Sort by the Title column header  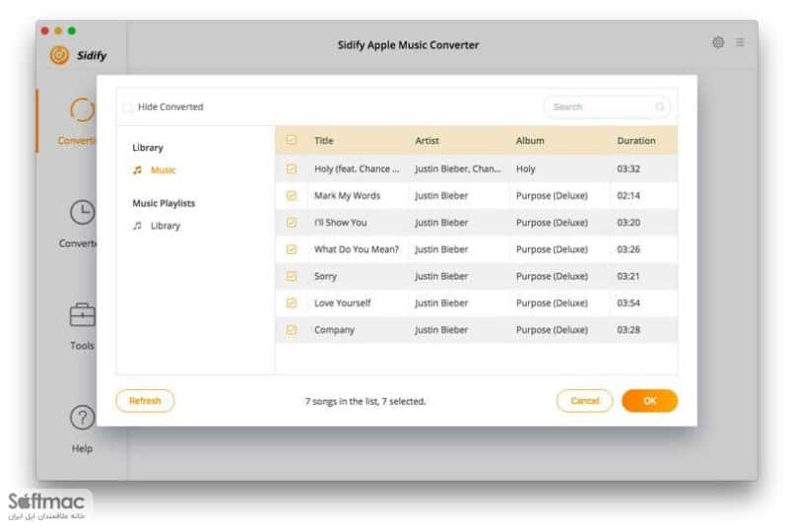pos(323,141)
